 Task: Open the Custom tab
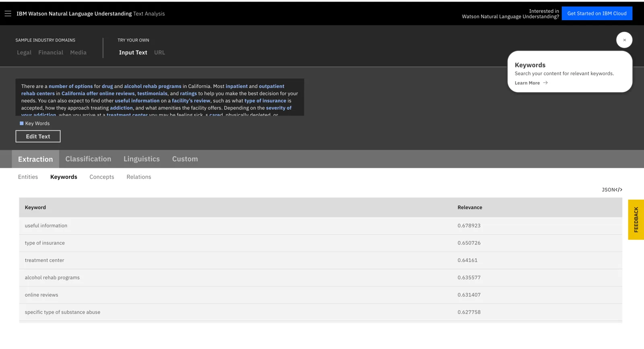click(185, 159)
